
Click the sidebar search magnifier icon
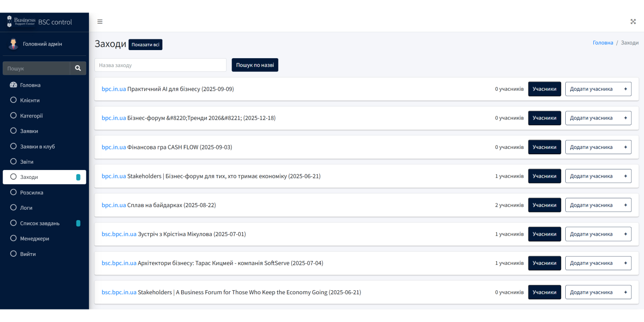click(78, 68)
